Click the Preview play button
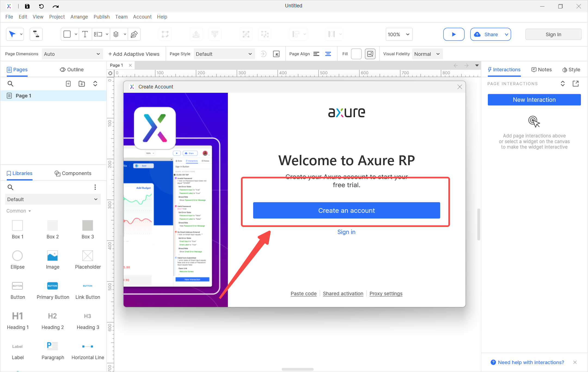This screenshot has width=588, height=372. tap(454, 34)
